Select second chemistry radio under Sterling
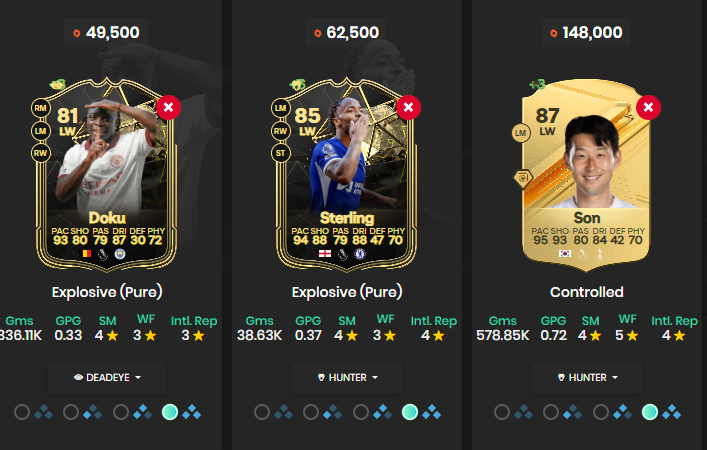The image size is (707, 450). tap(311, 412)
